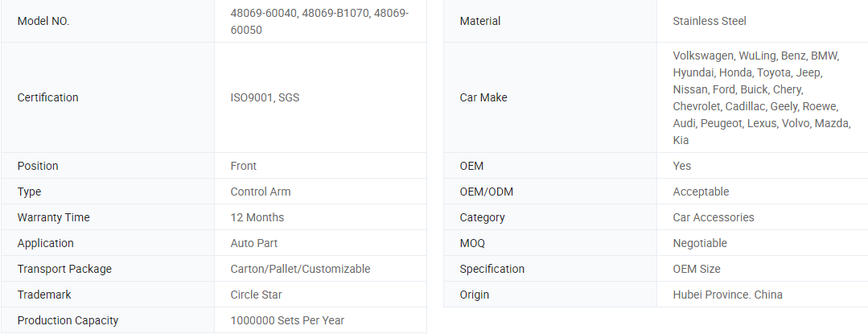Select the Stainless Steel material value
The image size is (868, 334).
710,22
